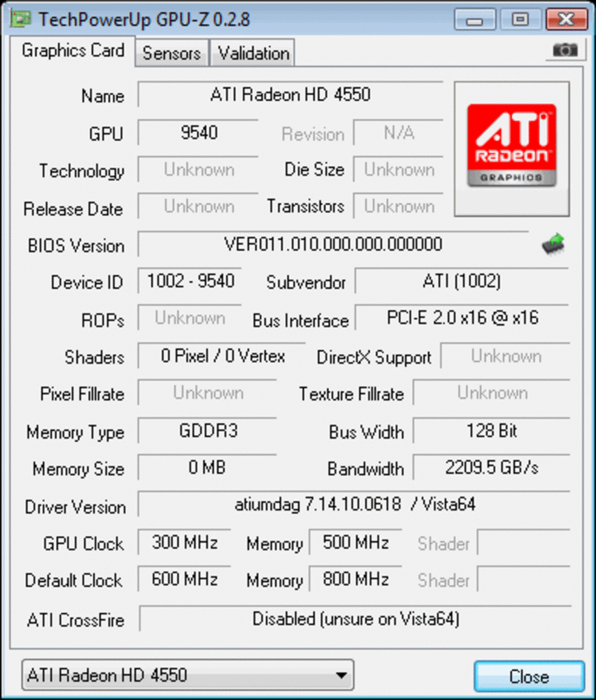596x700 pixels.
Task: Click the GPU-Z title bar app icon
Action: pos(21,18)
